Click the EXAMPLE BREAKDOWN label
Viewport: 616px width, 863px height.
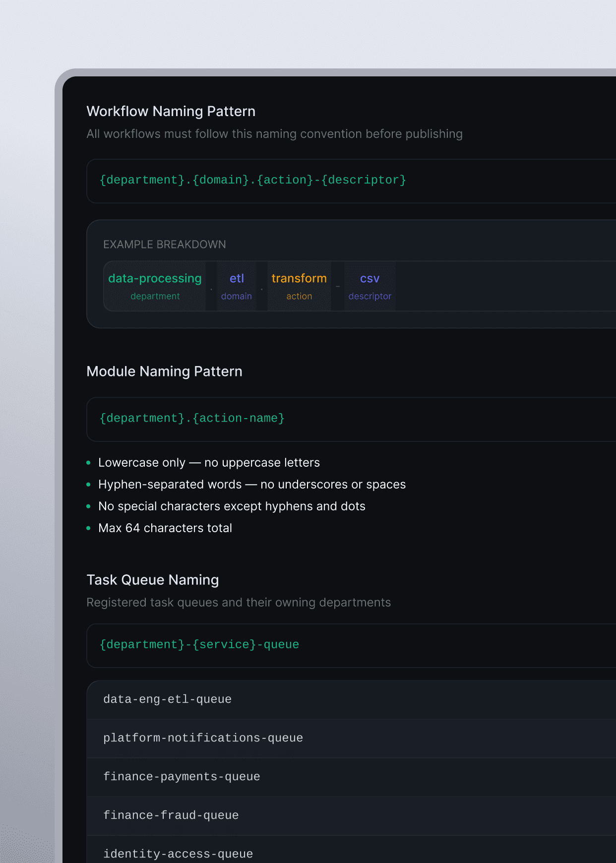165,245
